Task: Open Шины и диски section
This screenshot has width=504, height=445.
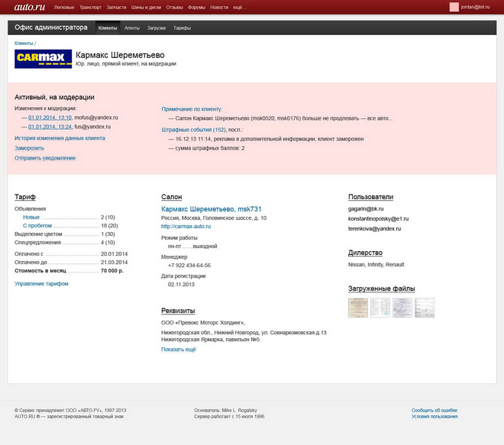Action: pyautogui.click(x=146, y=7)
